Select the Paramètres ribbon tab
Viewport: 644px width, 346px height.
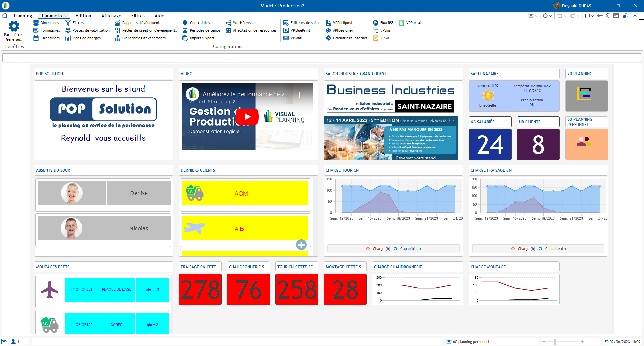click(x=54, y=16)
